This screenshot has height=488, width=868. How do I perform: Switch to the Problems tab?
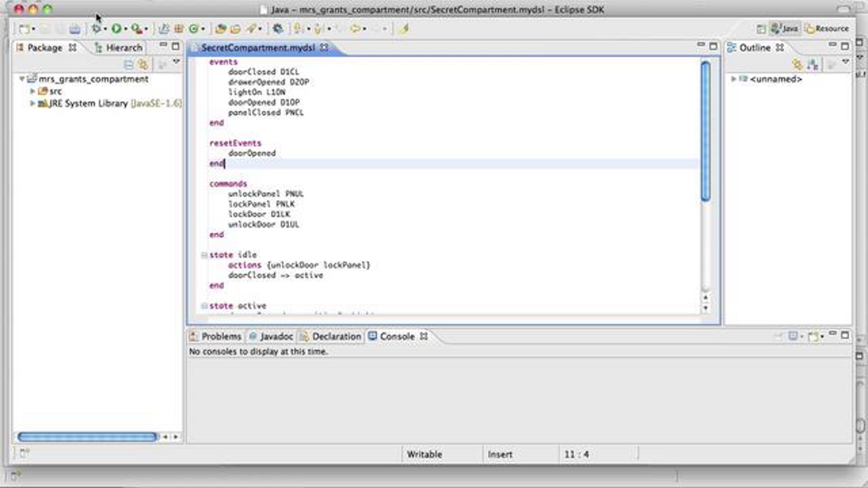click(x=216, y=337)
